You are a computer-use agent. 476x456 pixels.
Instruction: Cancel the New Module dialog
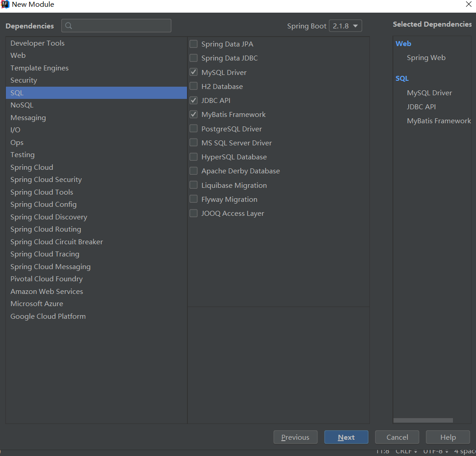[x=397, y=437]
